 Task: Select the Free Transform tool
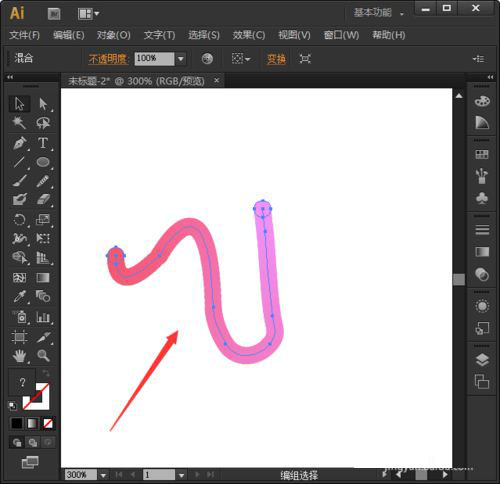click(x=43, y=238)
